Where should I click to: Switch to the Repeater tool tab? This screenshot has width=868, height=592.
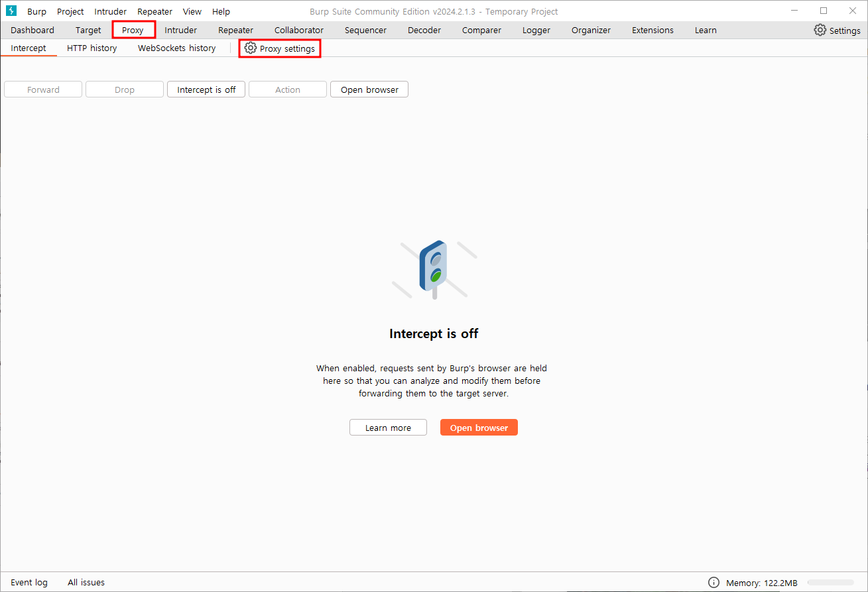(x=235, y=30)
